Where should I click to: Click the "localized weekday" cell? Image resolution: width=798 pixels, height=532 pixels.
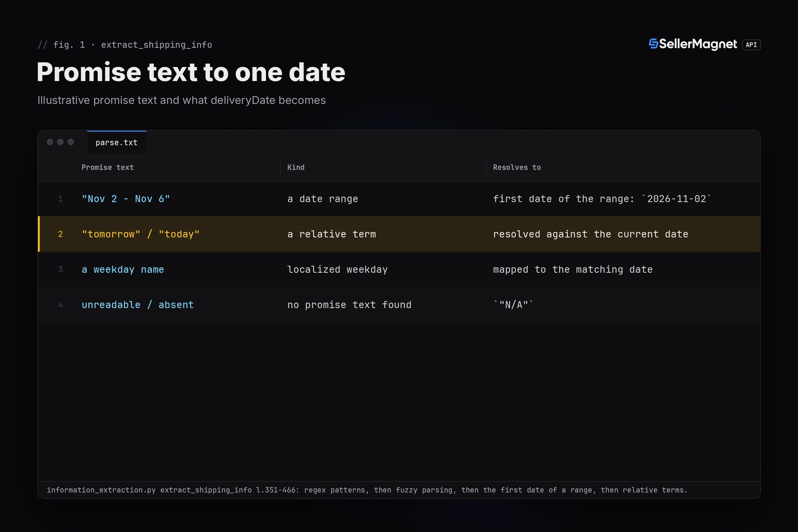pos(338,270)
